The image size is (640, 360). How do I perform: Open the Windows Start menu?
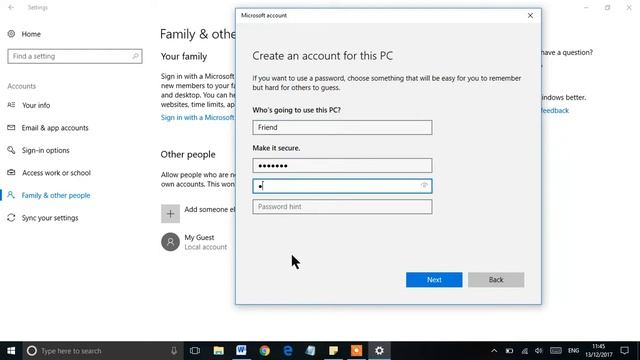coord(11,351)
